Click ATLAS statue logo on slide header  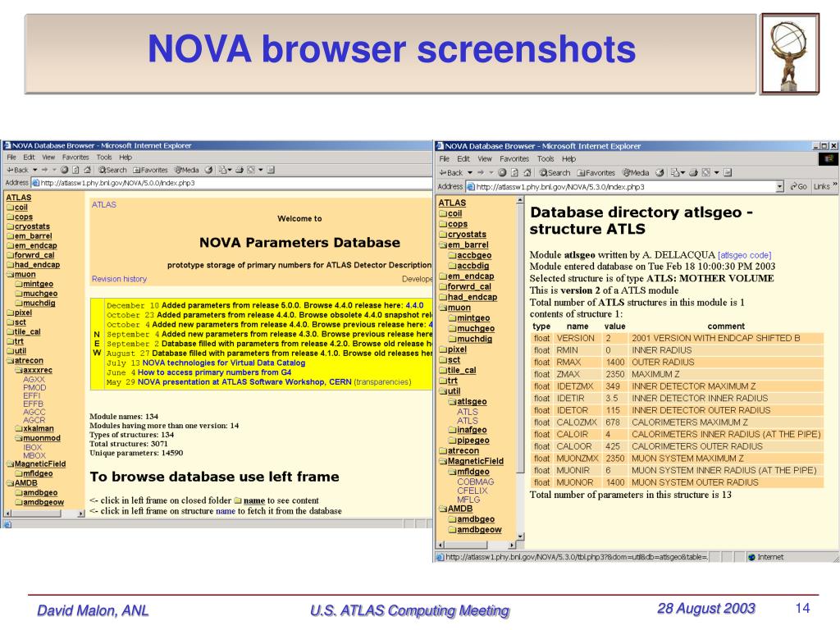click(x=790, y=53)
